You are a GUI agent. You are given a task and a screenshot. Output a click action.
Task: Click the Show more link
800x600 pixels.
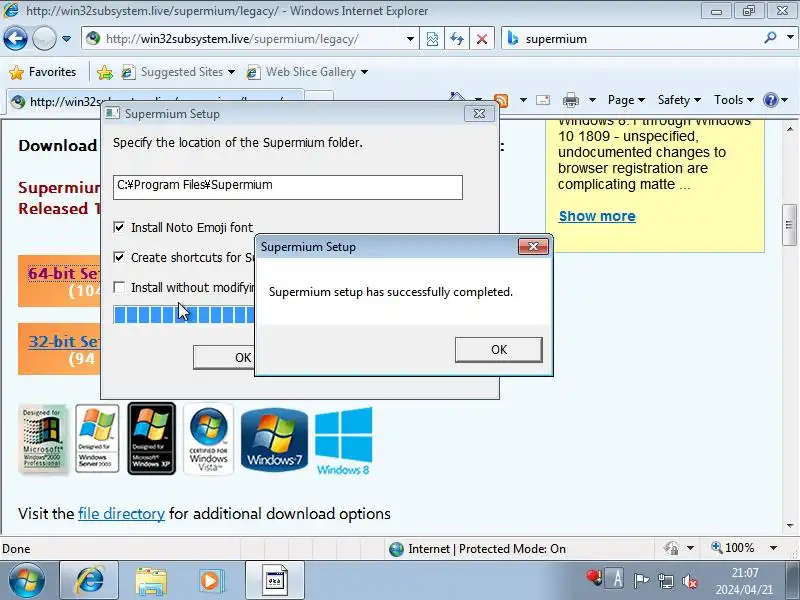pyautogui.click(x=597, y=216)
